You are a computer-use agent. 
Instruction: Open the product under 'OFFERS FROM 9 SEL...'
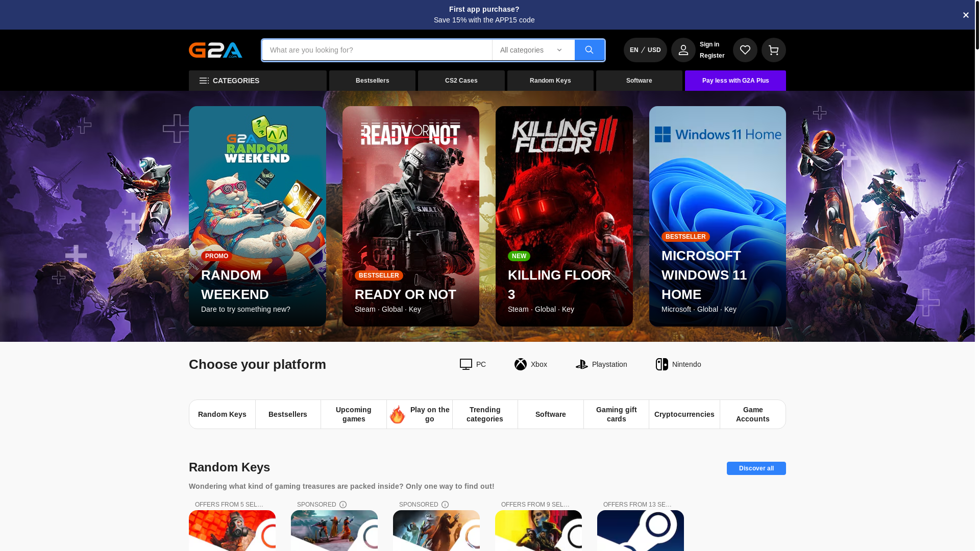tap(538, 531)
